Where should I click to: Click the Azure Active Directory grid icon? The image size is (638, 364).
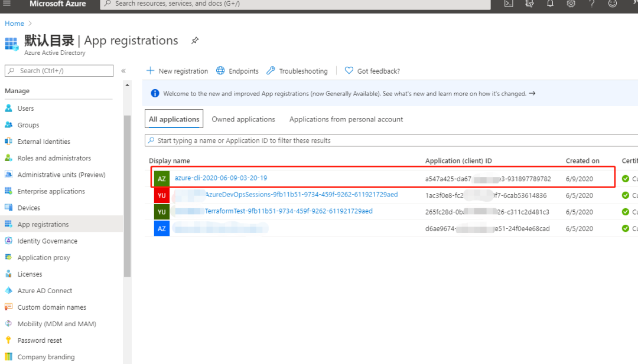[11, 44]
